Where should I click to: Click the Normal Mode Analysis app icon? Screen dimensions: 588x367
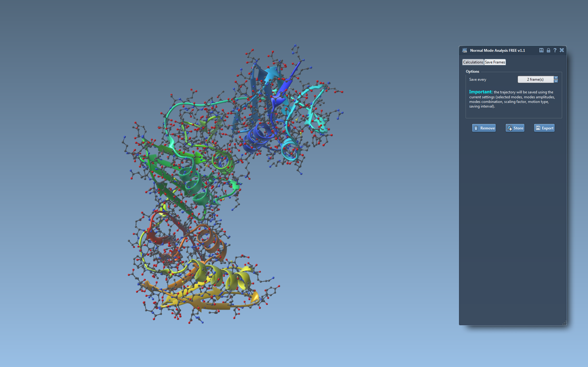(465, 50)
